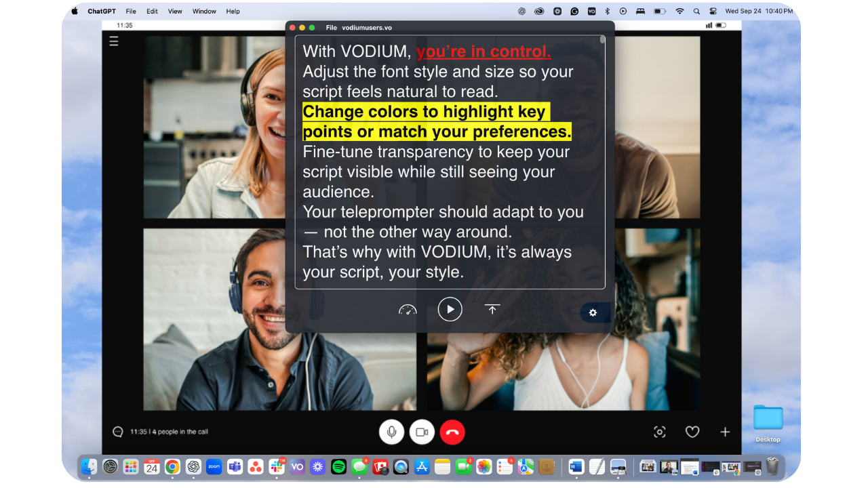Open Messages from the Dock
Viewport: 868px width, 488px height.
coord(359,466)
